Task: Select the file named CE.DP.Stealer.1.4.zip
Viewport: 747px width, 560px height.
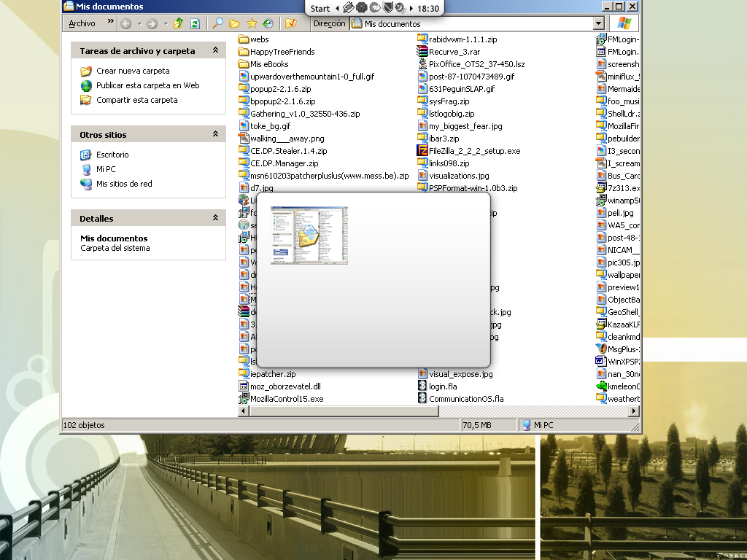Action: [289, 151]
